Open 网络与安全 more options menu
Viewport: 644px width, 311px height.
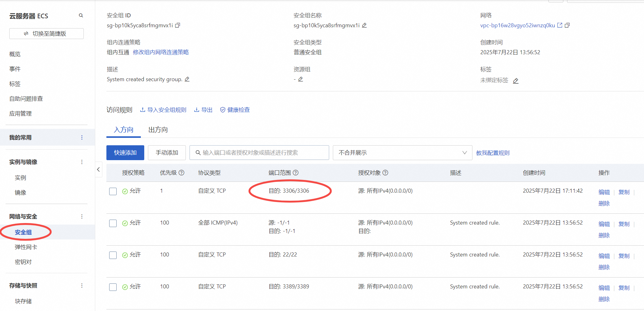tap(82, 217)
